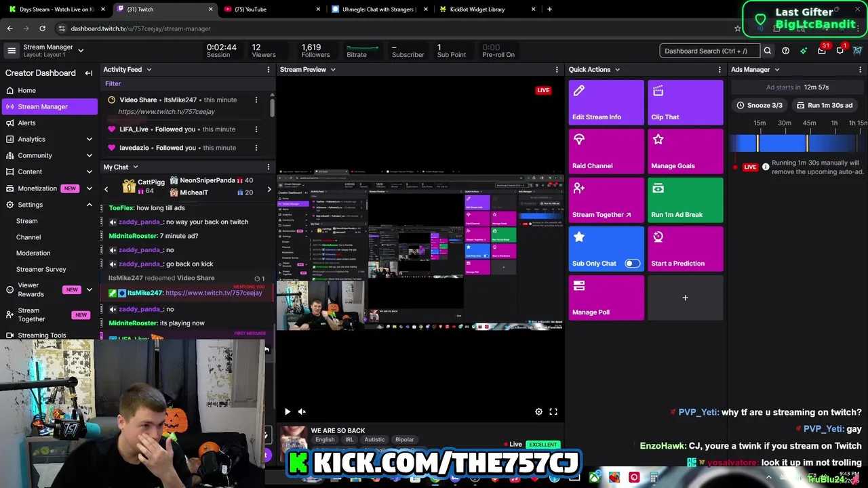
Task: Expand the Analytics sidebar section
Action: pyautogui.click(x=89, y=140)
